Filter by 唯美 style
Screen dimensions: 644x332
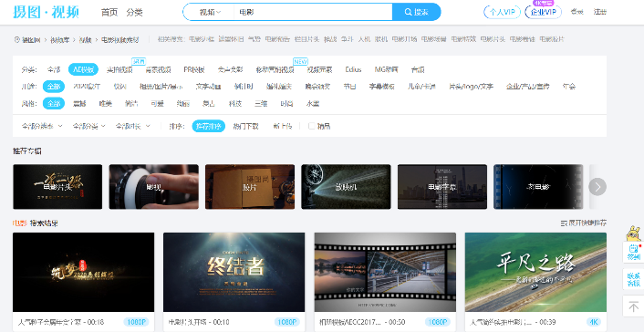[x=105, y=104]
